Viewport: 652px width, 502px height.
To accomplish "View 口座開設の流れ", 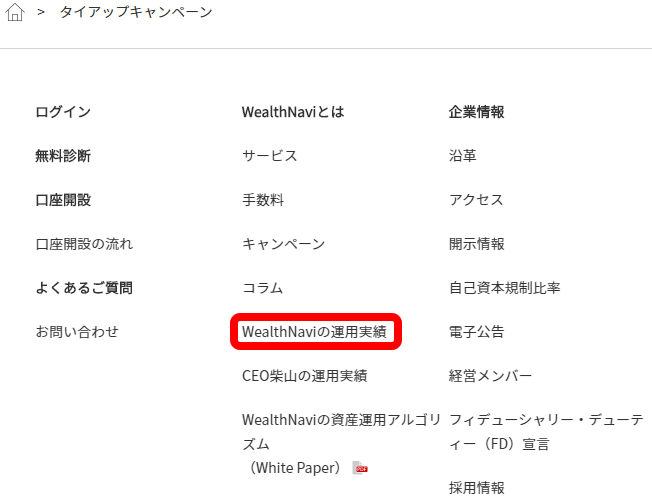I will point(84,244).
